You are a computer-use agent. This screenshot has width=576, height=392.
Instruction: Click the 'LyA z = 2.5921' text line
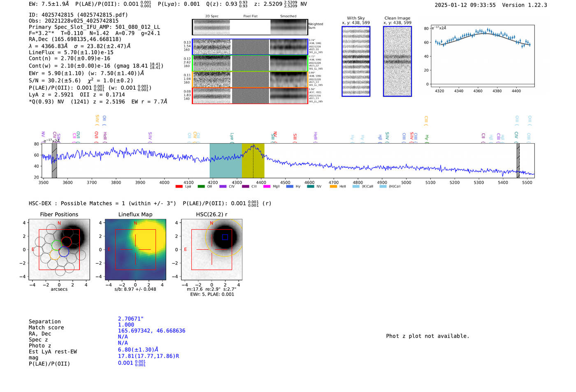51,94
